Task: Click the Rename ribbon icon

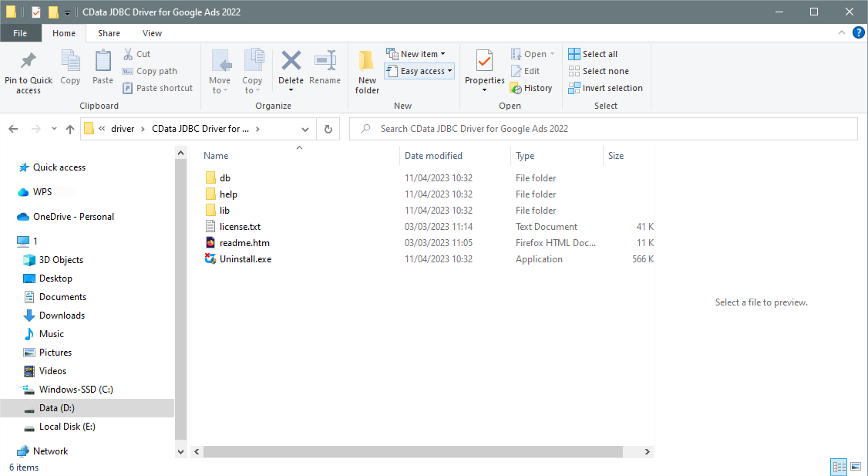Action: [x=325, y=60]
